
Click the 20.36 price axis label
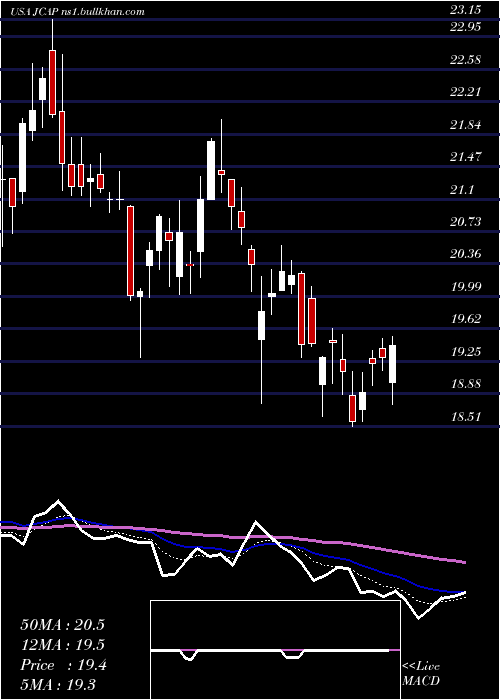(x=466, y=254)
